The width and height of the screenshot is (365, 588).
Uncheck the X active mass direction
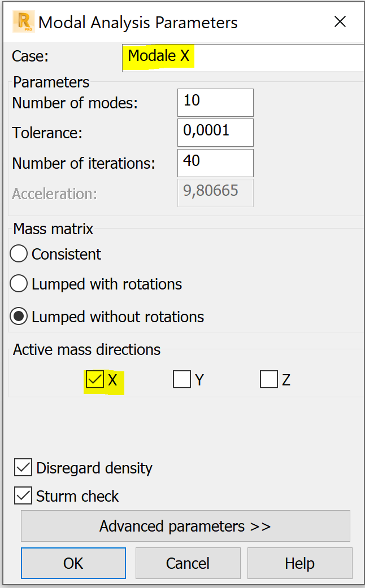[96, 380]
